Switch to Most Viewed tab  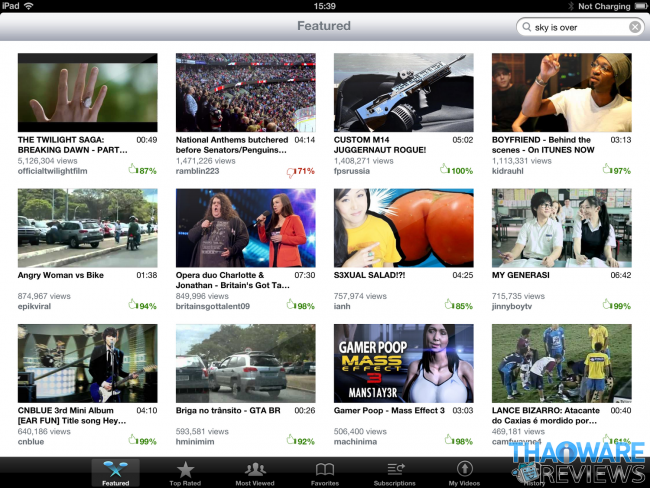(x=255, y=473)
